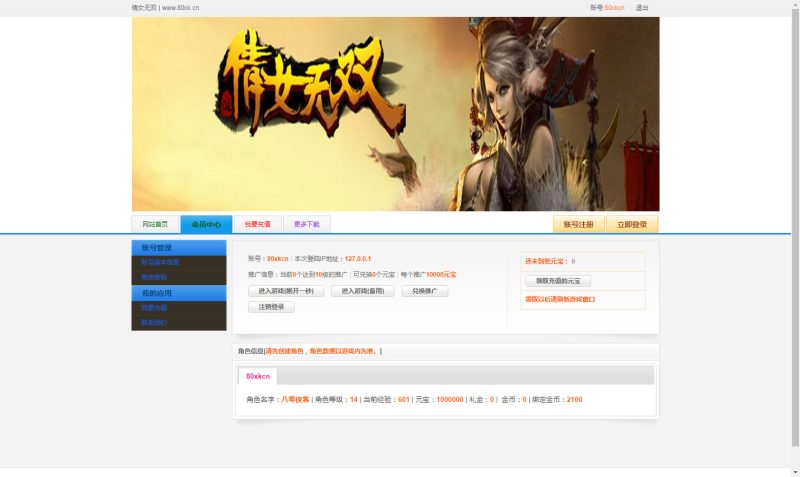Viewport: 800px width, 477px height.
Task: Click the 领取以后请刷新游戏窗口 notice text
Action: click(560, 299)
